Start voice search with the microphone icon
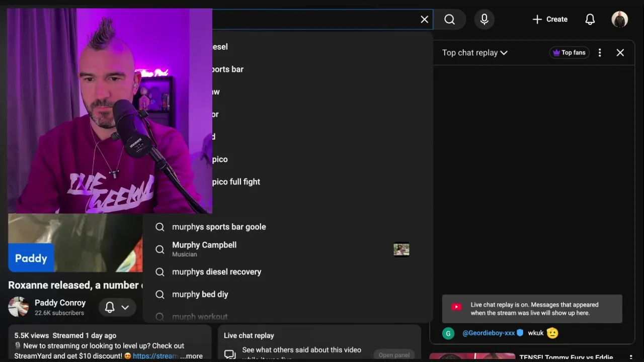The image size is (644, 362). [x=484, y=19]
